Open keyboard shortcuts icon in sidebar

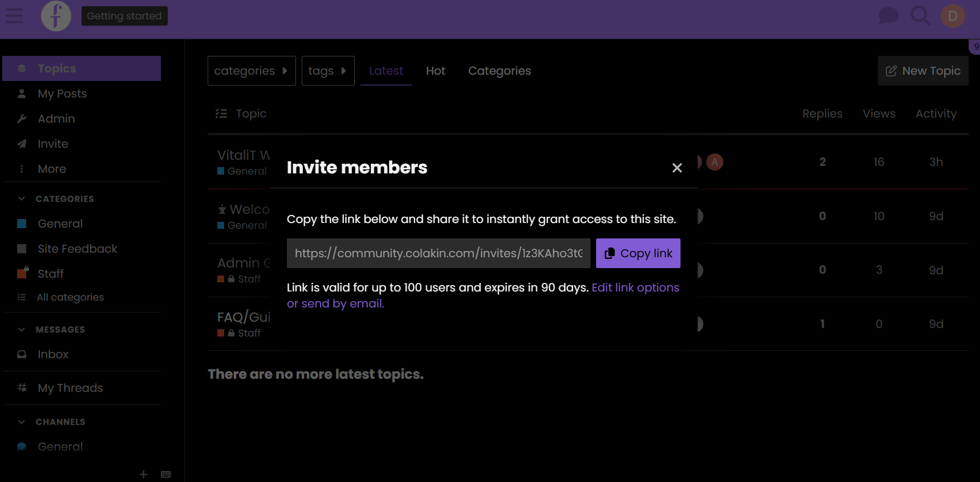[166, 474]
